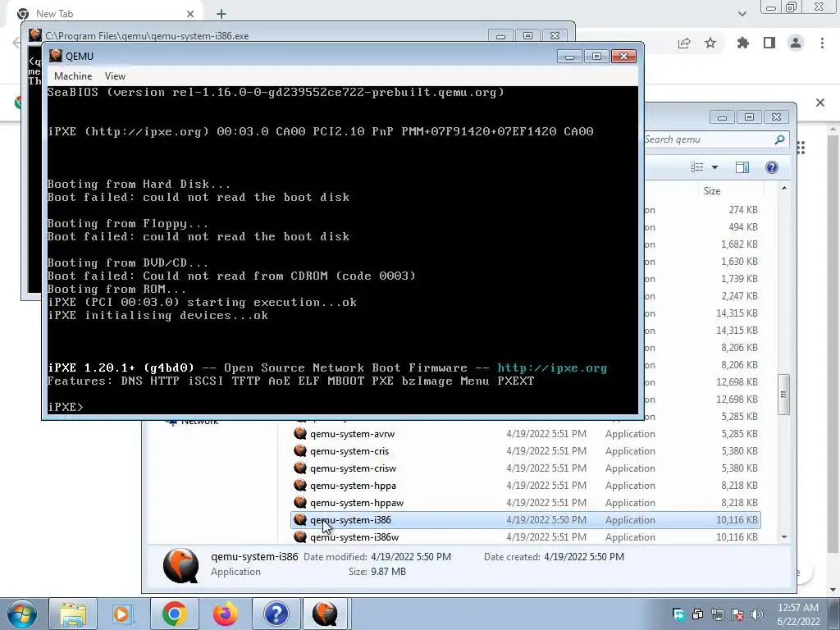Click the large QEMU icon in details pane

[x=180, y=564]
